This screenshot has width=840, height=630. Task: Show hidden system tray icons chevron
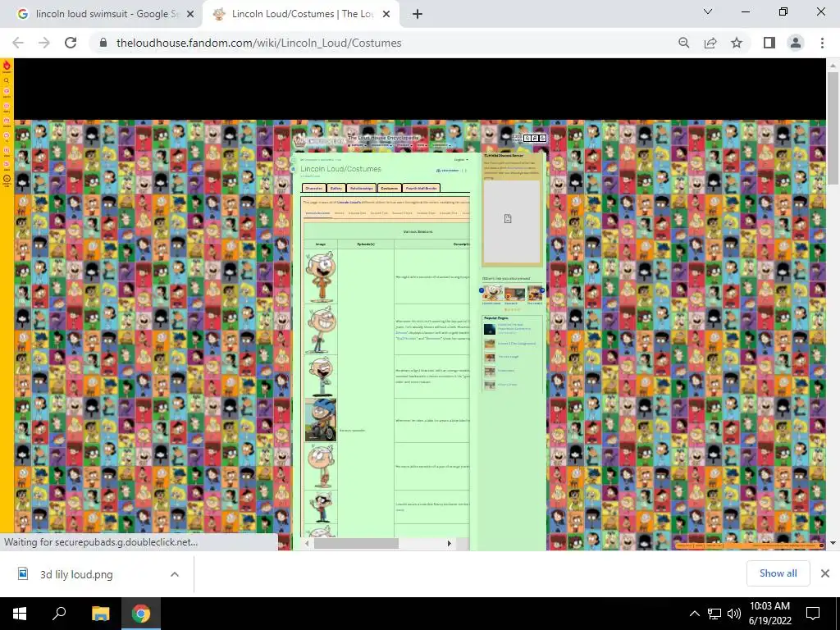(x=694, y=614)
